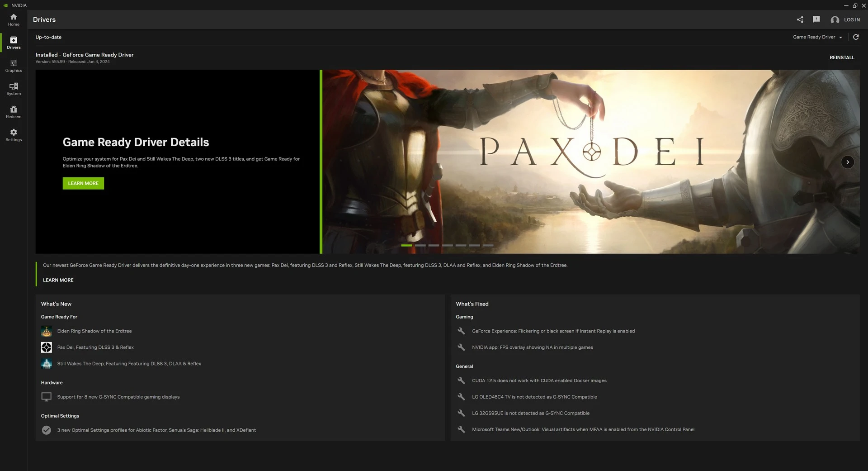The width and height of the screenshot is (868, 471).
Task: Open the Home section in sidebar
Action: [14, 19]
